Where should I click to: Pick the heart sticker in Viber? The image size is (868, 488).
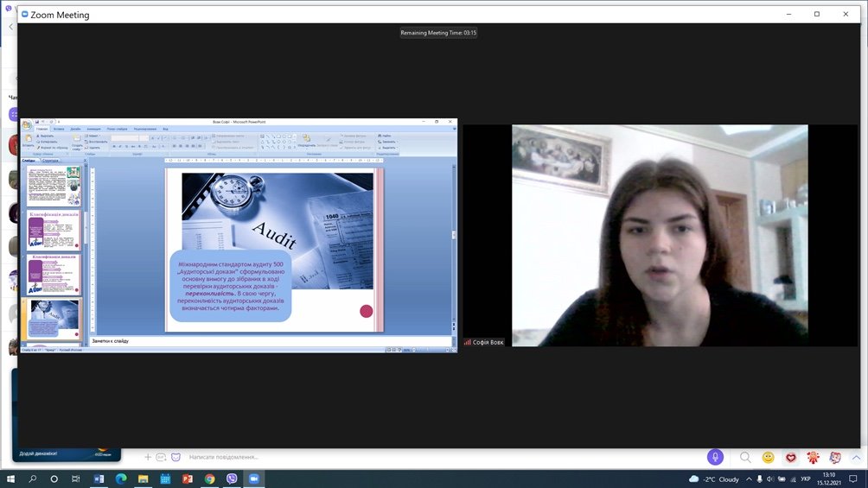790,457
